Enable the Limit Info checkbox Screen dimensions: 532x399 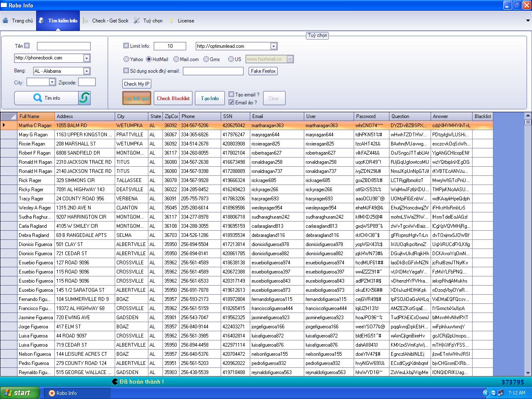pos(126,46)
